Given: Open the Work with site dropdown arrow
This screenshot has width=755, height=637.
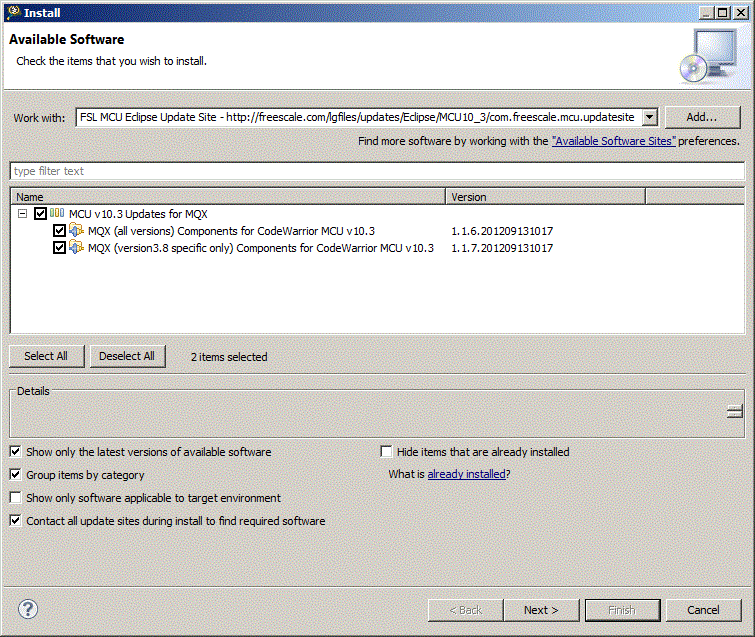Looking at the screenshot, I should coord(650,117).
